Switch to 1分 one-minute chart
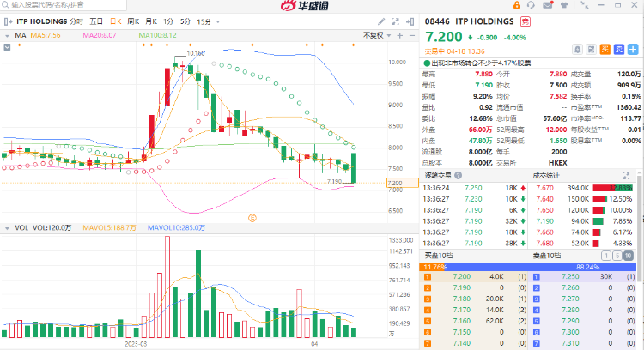Screen dimensions: 644x350 pyautogui.click(x=168, y=21)
